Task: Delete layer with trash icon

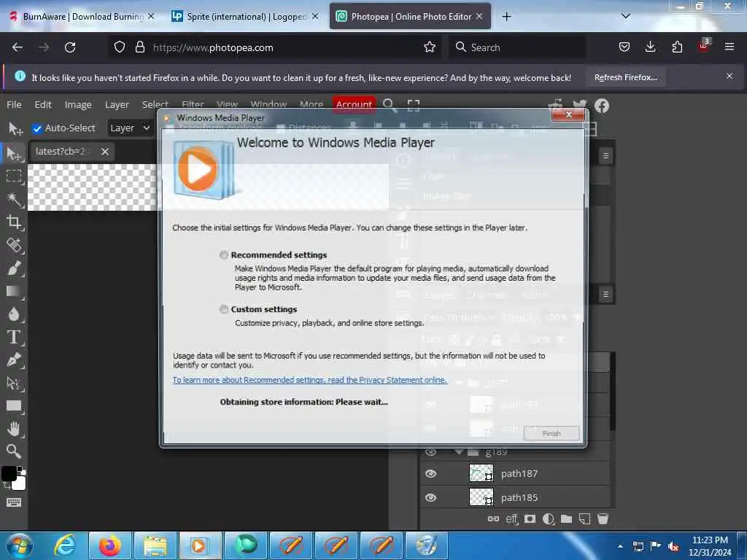Action: [603, 518]
